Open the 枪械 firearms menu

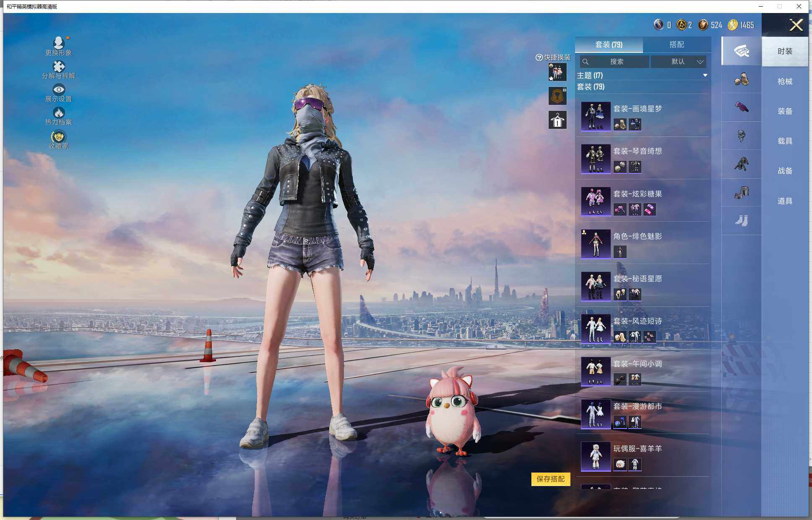coord(785,81)
